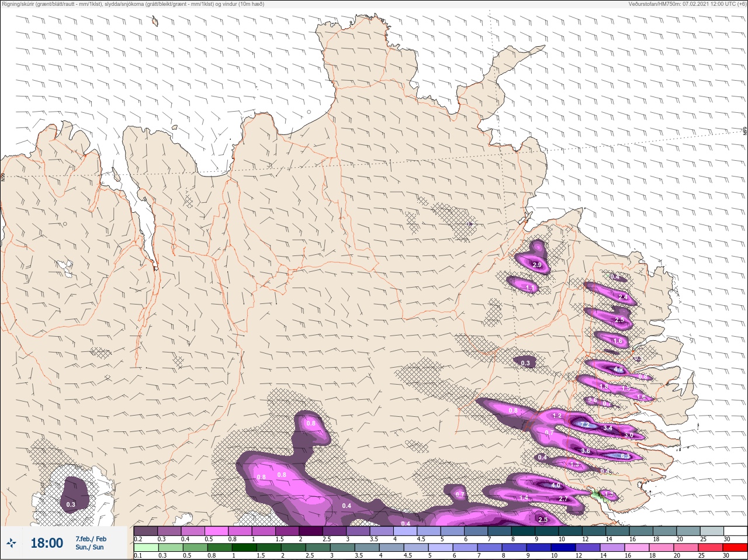Pick upper scale swatch between 0.8 and 1

240,531
